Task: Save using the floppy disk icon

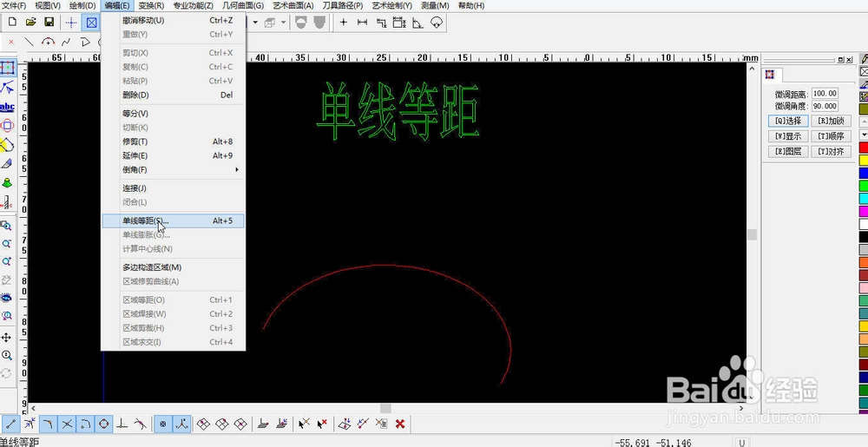Action: click(x=49, y=23)
